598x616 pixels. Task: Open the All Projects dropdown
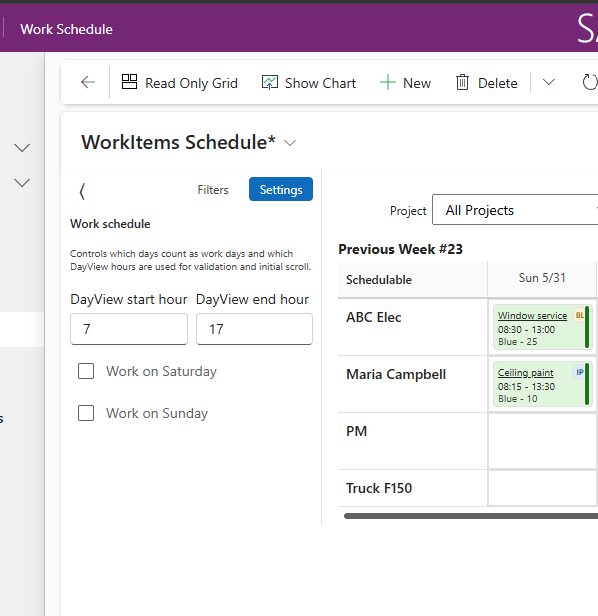click(515, 210)
